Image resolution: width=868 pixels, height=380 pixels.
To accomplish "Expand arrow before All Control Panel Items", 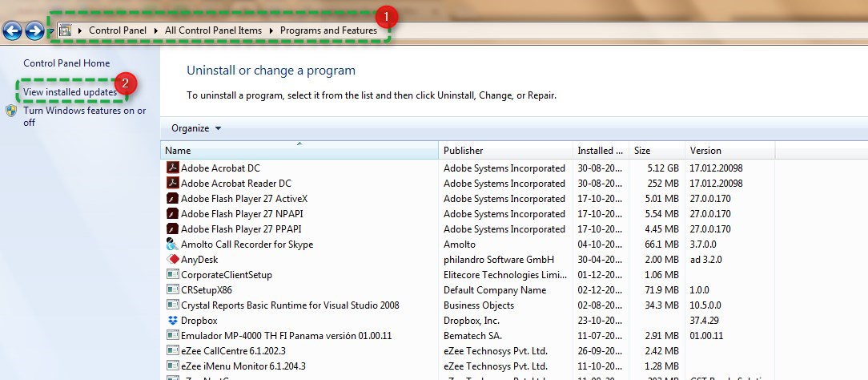I will (x=156, y=30).
